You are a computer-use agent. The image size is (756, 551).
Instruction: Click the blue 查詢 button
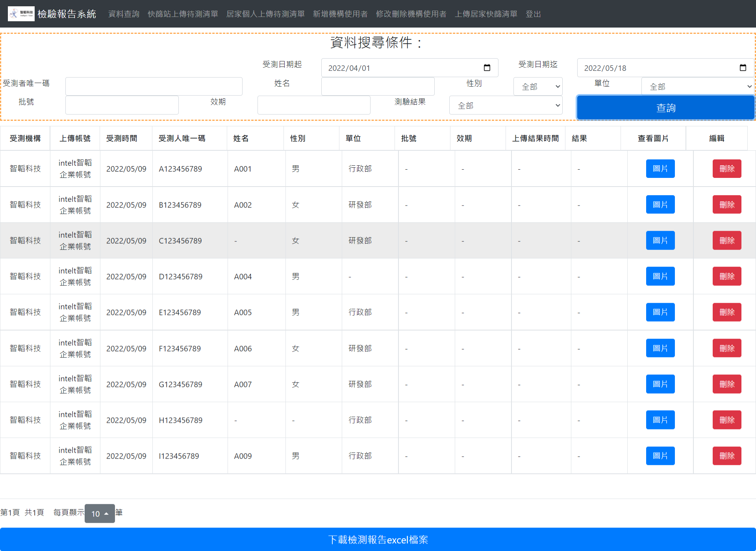666,107
